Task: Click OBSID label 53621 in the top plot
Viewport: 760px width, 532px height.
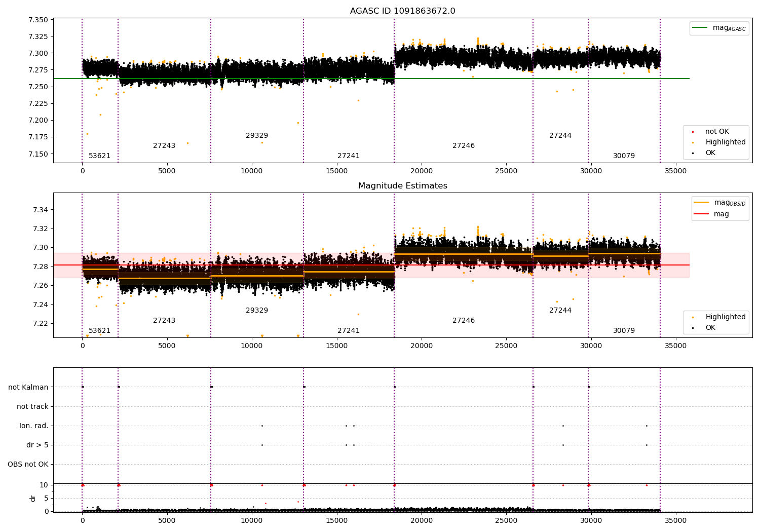Action: (x=99, y=156)
